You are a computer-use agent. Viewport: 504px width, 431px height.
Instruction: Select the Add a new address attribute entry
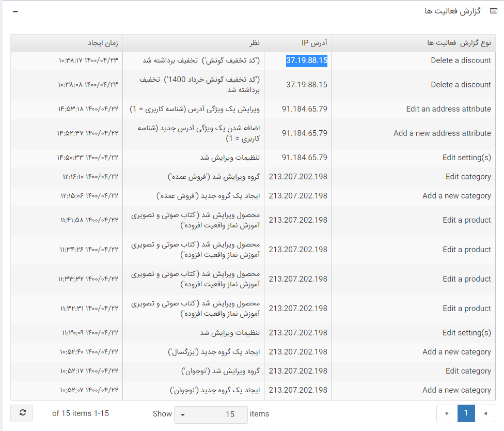442,133
